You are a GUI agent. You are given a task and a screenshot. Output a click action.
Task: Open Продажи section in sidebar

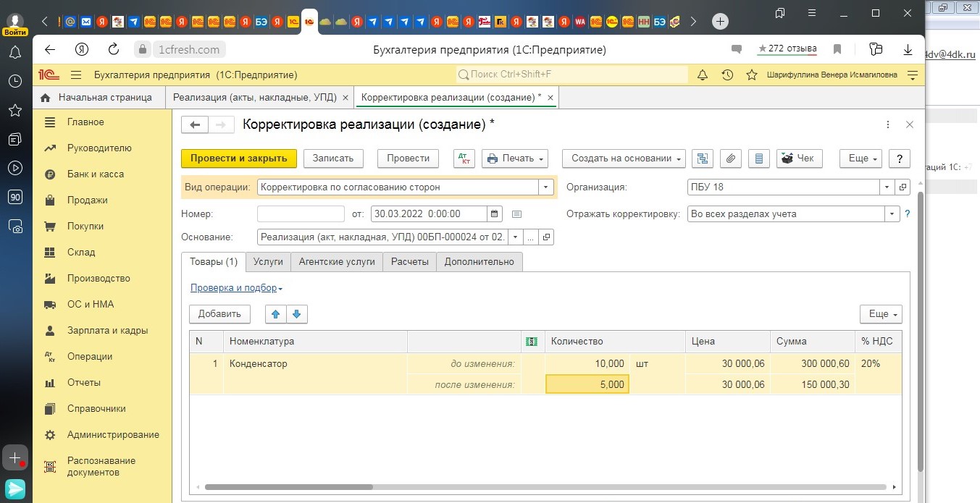pos(87,200)
